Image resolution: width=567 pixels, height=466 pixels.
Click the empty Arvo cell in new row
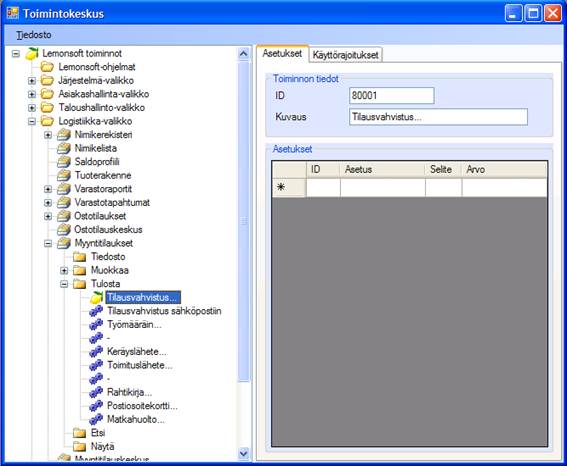(504, 187)
